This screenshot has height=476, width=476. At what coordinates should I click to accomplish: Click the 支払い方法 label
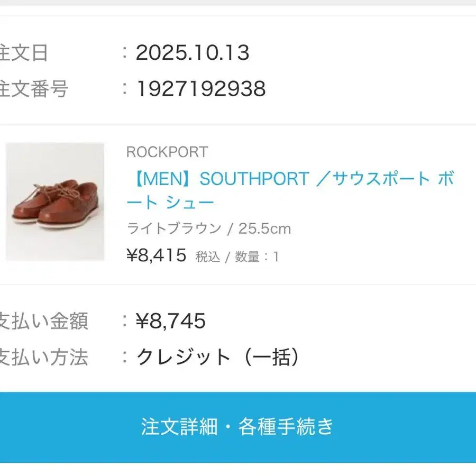coord(43,358)
